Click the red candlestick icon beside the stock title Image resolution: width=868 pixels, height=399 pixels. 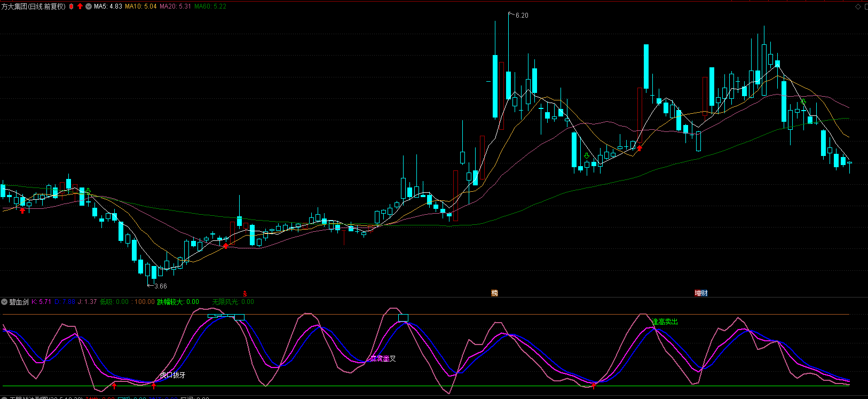72,6
